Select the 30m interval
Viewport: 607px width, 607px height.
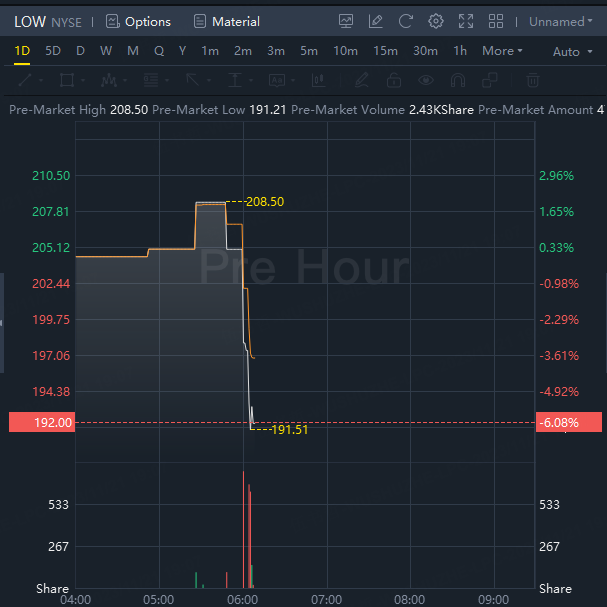pyautogui.click(x=425, y=51)
